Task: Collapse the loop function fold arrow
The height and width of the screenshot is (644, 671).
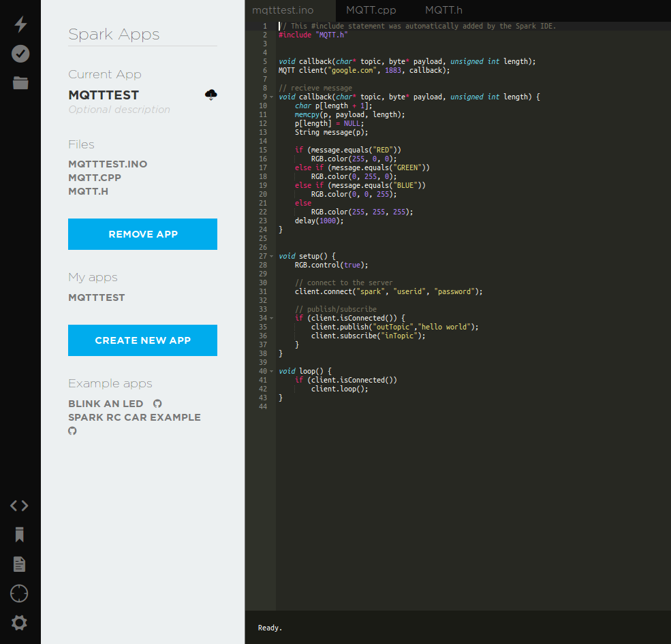Action: tap(271, 371)
